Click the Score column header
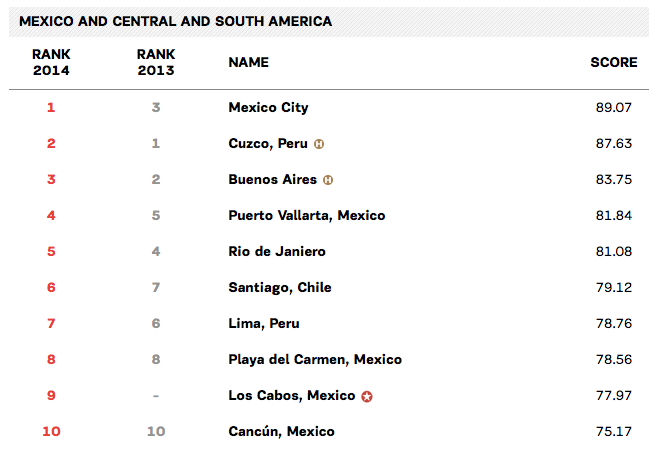 click(614, 63)
